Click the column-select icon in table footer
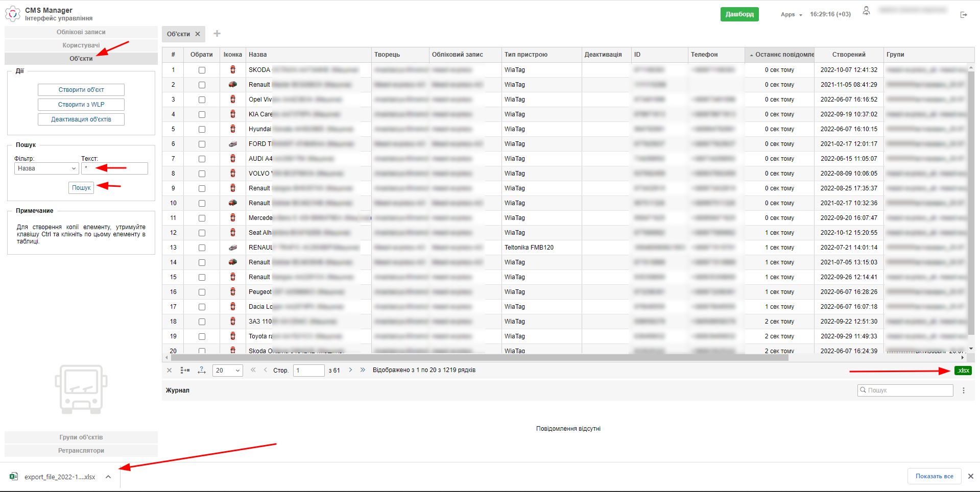Image resolution: width=980 pixels, height=492 pixels. click(185, 371)
